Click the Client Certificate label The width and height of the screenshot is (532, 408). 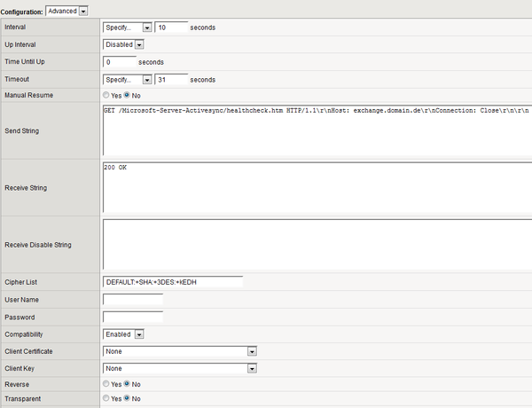coord(28,351)
